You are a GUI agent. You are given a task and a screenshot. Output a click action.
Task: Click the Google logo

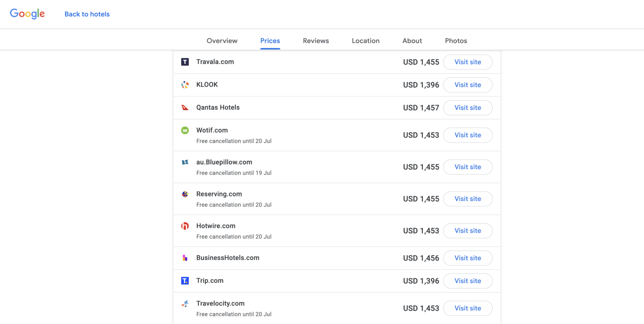[27, 14]
